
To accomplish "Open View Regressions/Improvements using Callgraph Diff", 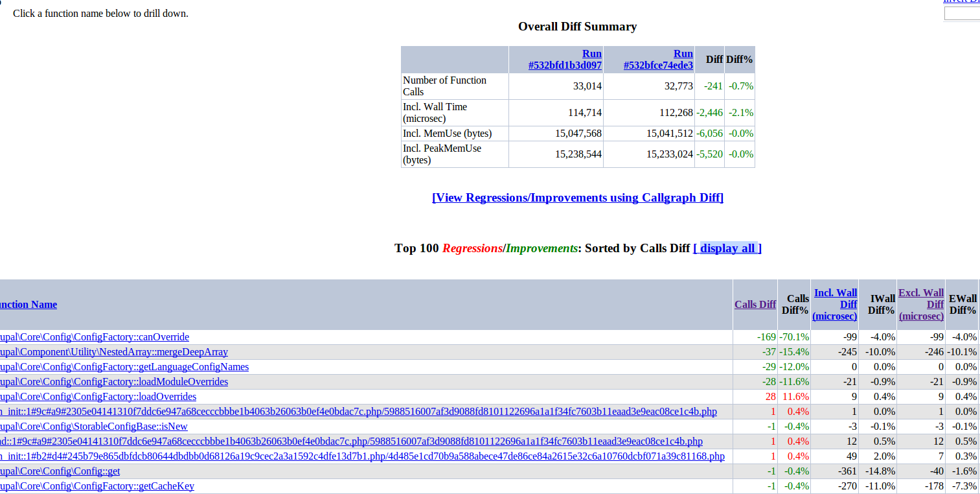I will pos(578,198).
